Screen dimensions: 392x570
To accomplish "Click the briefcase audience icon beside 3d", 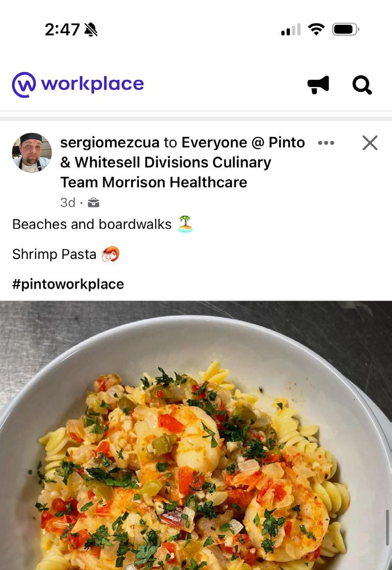I will pyautogui.click(x=93, y=203).
